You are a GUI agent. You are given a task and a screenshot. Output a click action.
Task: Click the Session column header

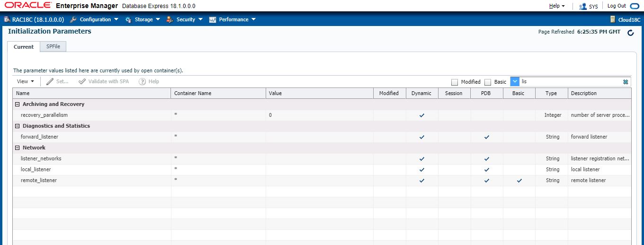point(454,93)
